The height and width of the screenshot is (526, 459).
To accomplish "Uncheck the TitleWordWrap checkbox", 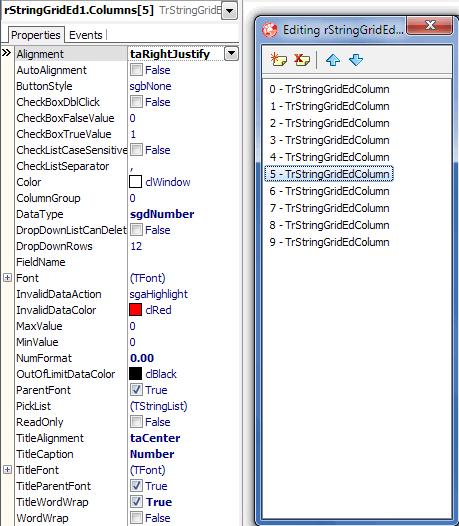I will 136,502.
